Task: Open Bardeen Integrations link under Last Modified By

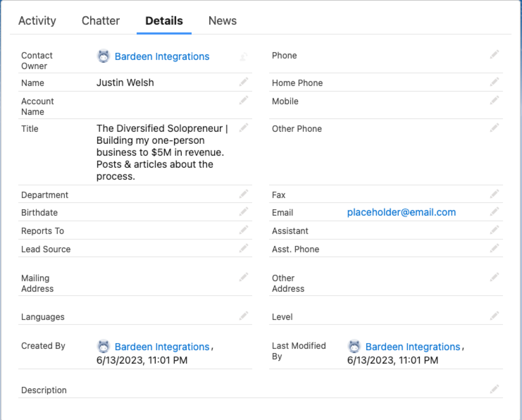Action: pyautogui.click(x=413, y=347)
